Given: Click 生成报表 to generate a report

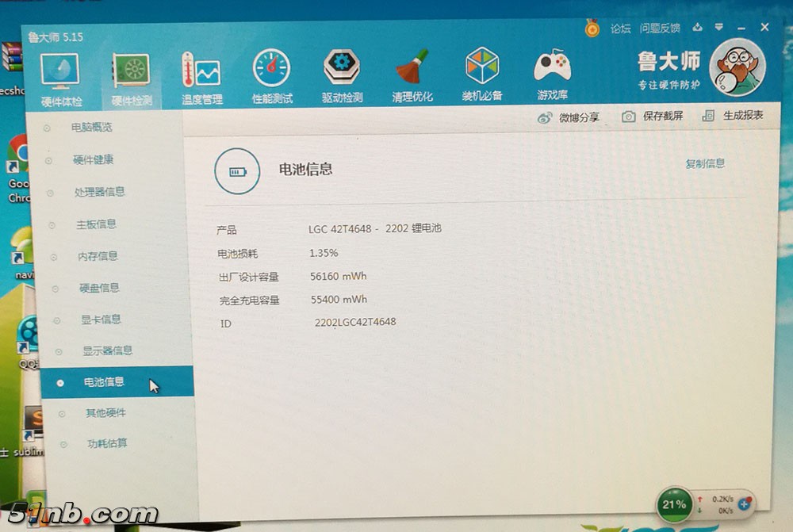Looking at the screenshot, I should 732,115.
